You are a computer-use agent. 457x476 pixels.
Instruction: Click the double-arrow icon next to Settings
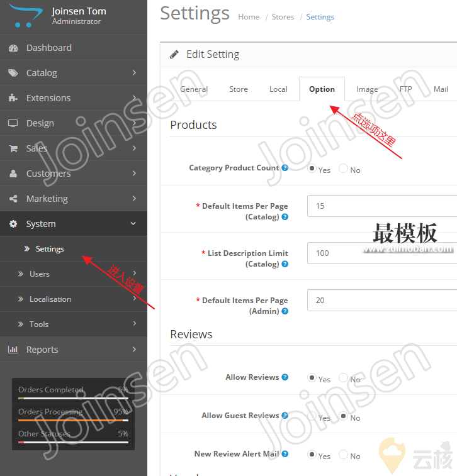(27, 249)
